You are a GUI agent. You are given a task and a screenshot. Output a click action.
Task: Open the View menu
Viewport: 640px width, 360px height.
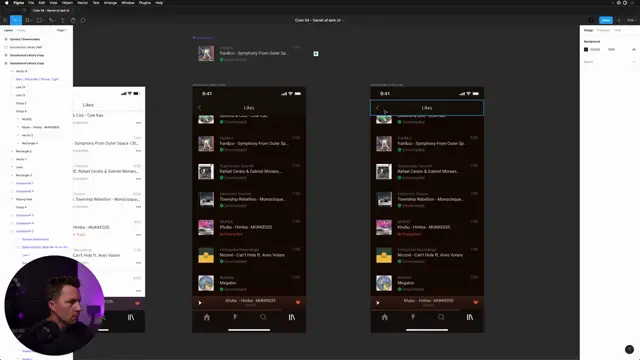click(53, 3)
